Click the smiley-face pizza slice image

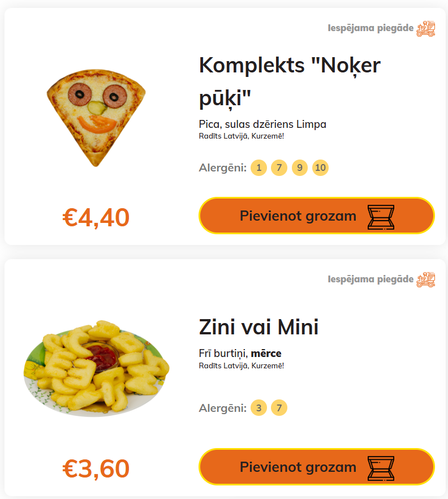[x=96, y=119]
